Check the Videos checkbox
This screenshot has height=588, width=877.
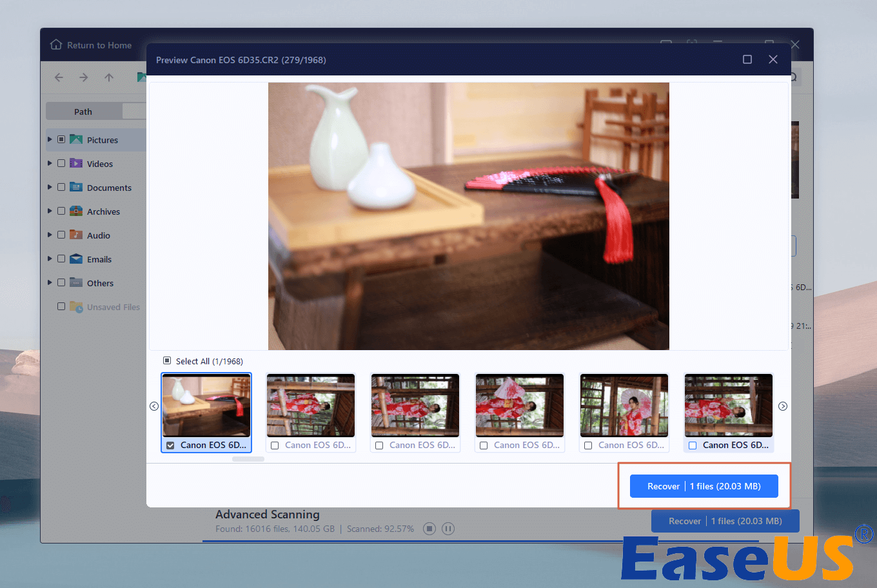point(61,163)
